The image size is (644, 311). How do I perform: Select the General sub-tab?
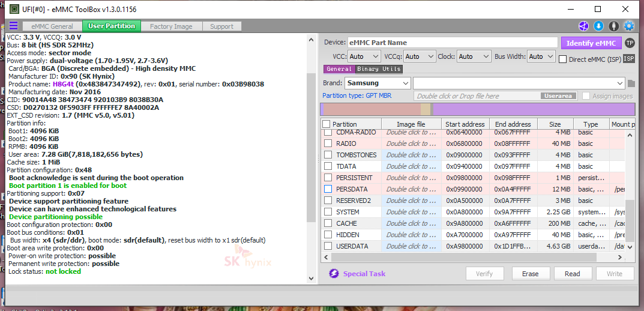tap(339, 69)
